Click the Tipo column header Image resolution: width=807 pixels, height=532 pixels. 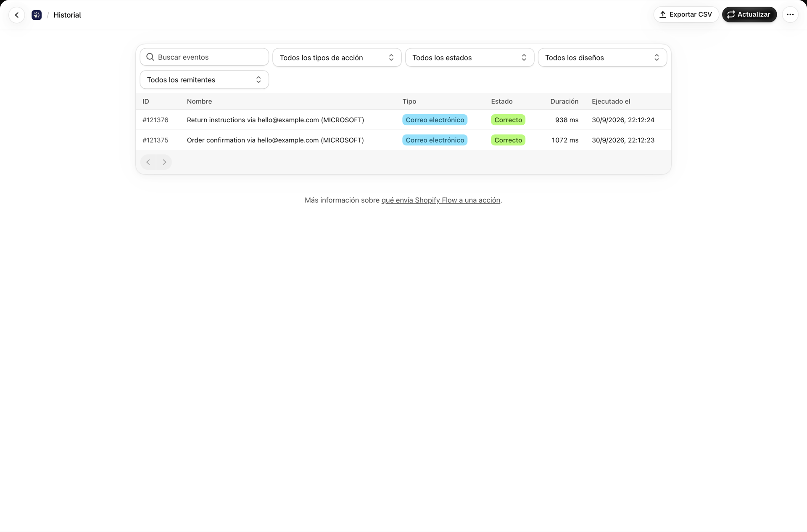409,102
